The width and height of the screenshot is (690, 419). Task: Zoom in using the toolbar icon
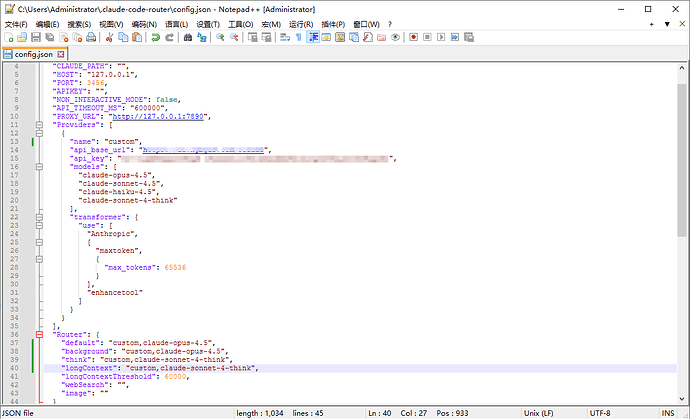point(220,37)
